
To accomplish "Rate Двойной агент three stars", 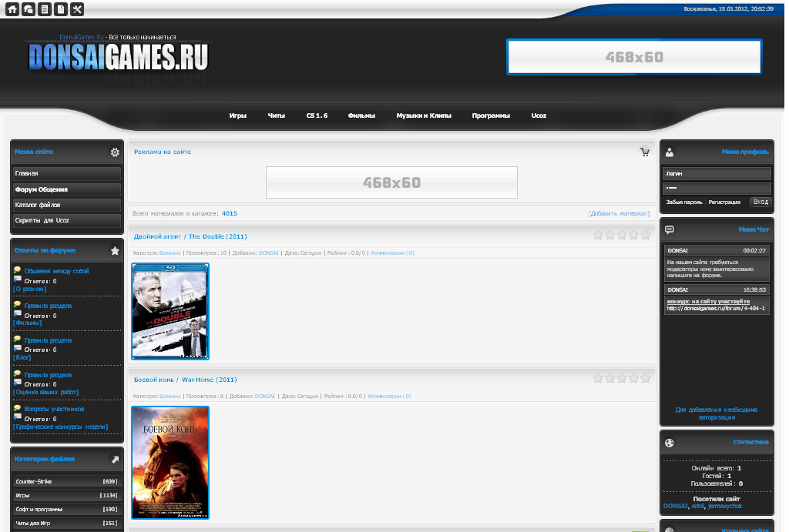I will (622, 235).
